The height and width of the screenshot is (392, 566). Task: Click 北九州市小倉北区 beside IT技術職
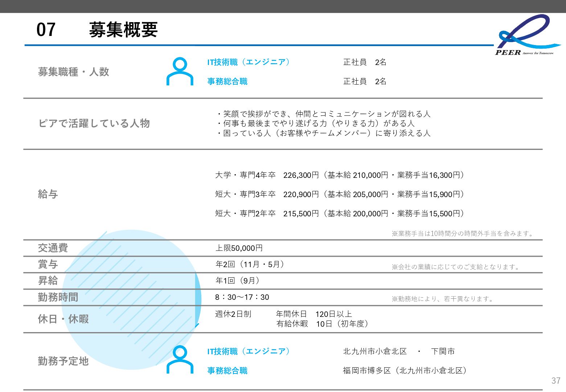375,351
